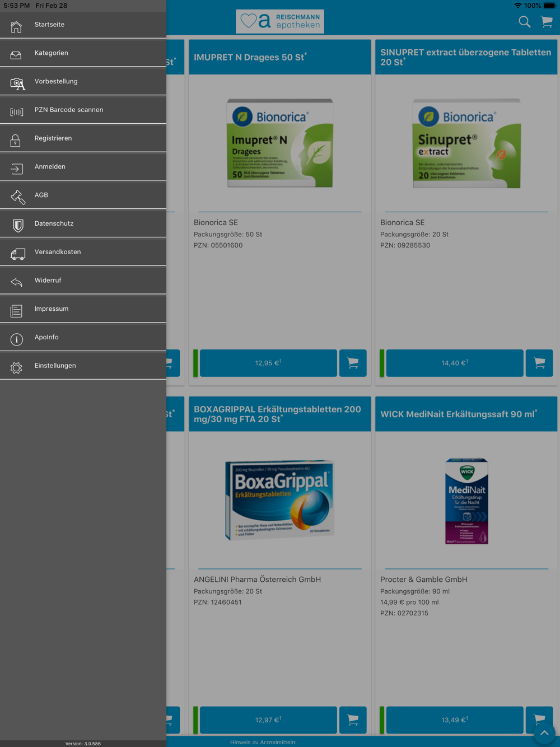
Task: Tap PZN: 02702315 text
Action: click(x=404, y=613)
